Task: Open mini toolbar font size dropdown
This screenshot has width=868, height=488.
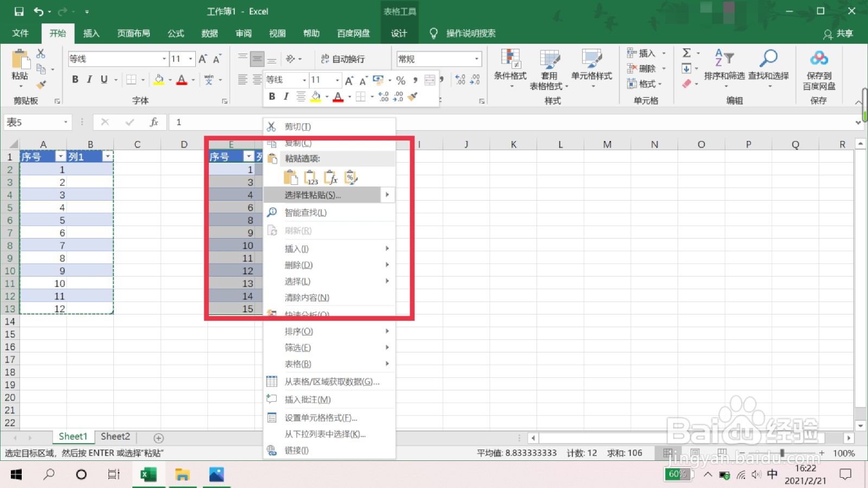Action: pos(337,80)
